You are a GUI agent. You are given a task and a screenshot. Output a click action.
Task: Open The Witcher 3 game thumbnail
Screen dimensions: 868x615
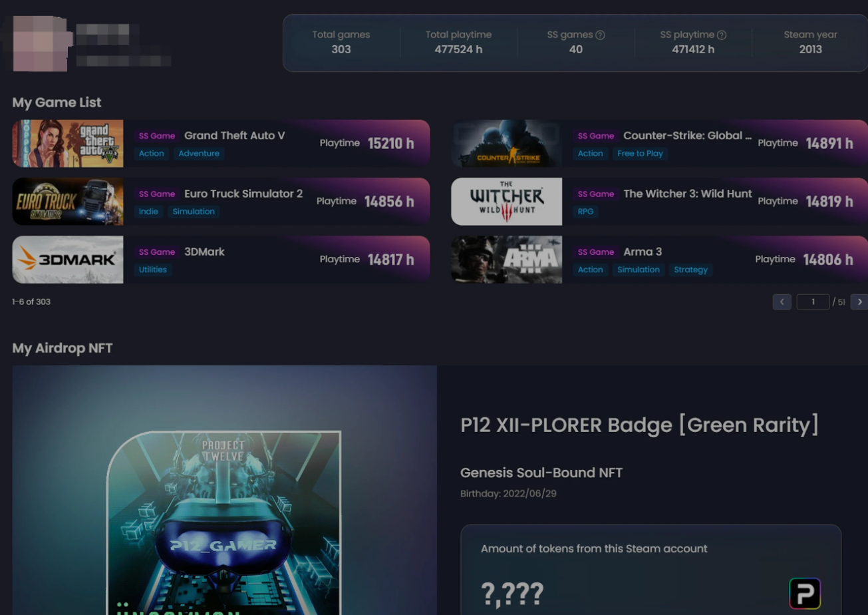coord(507,201)
